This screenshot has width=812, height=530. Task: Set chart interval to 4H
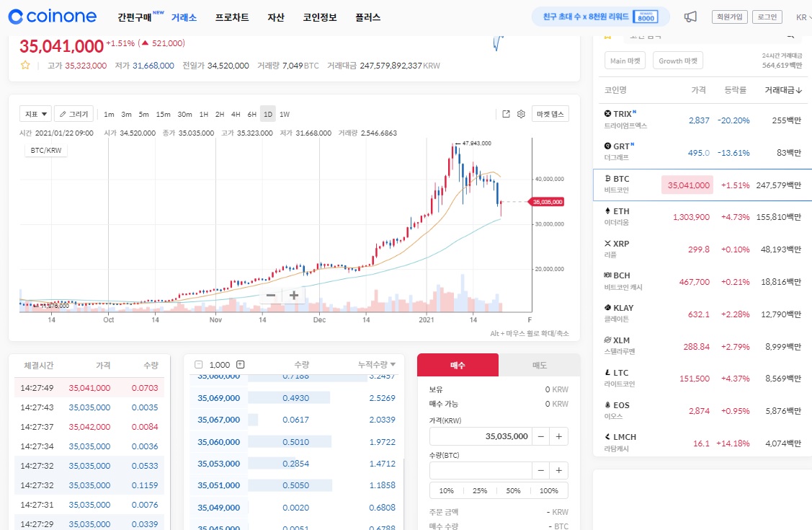point(236,115)
